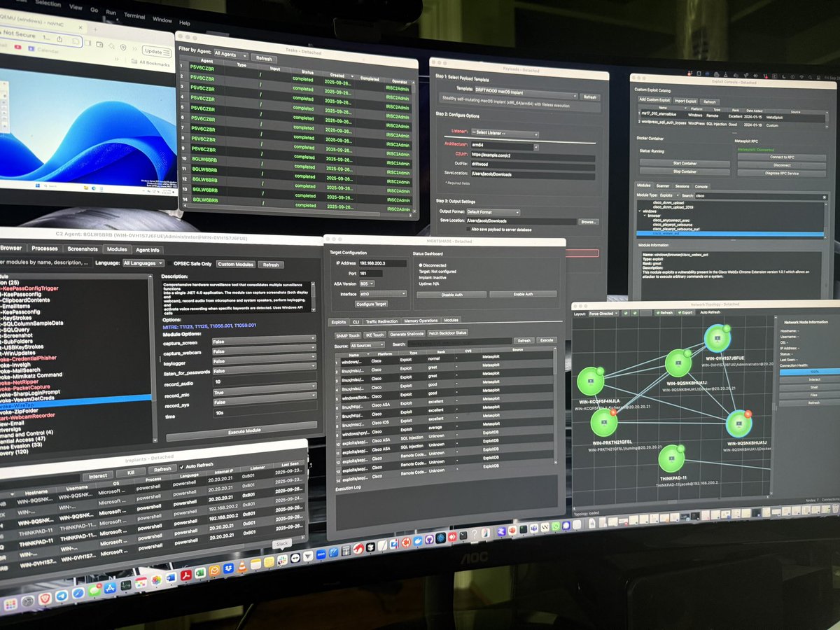840x630 pixels.
Task: Open Microsoft Excel in the Dock
Action: click(200, 573)
